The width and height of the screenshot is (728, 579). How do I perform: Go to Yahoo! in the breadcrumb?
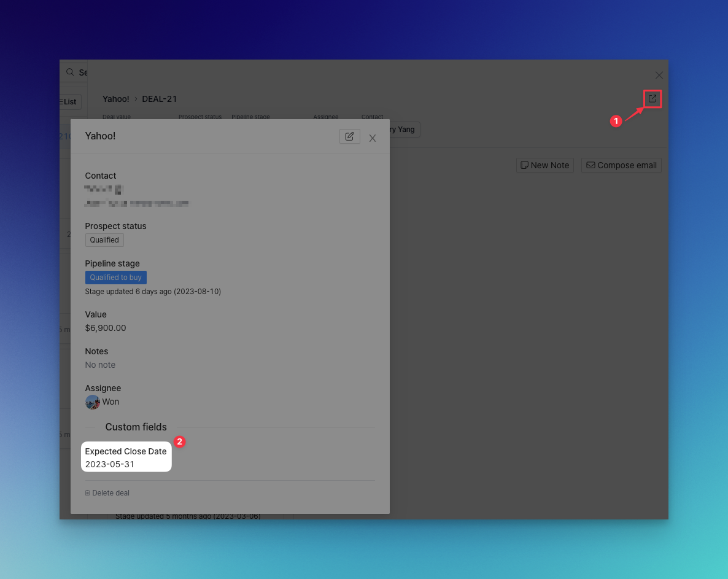pyautogui.click(x=115, y=99)
